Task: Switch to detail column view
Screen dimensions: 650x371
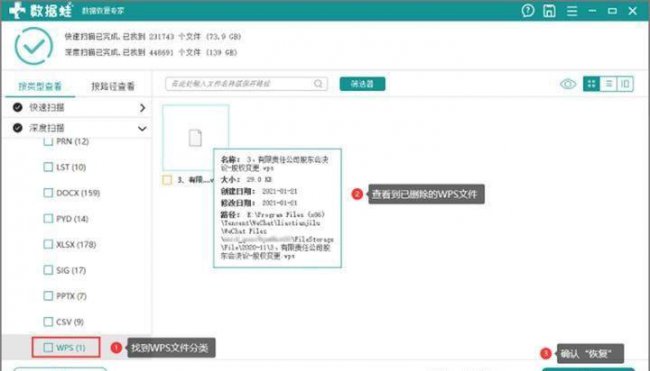Action: pyautogui.click(x=625, y=84)
